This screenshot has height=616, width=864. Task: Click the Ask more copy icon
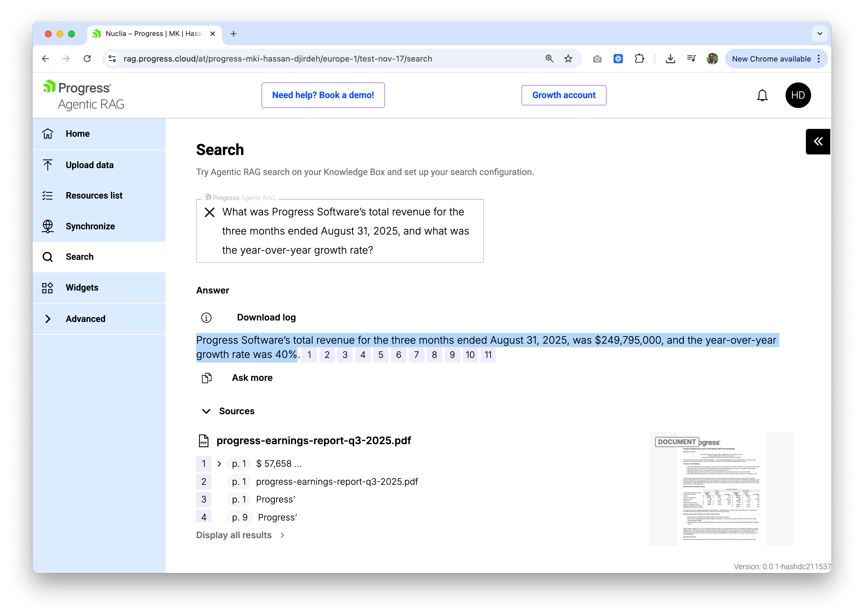[207, 378]
